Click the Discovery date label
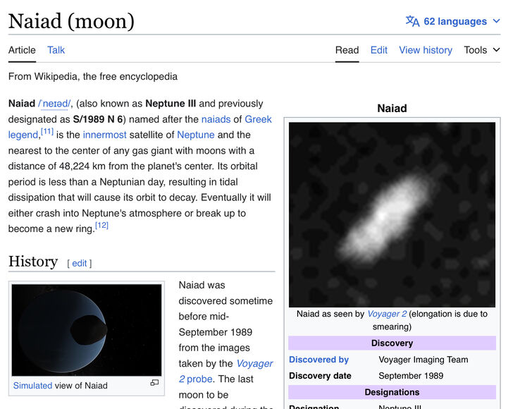 tap(320, 376)
